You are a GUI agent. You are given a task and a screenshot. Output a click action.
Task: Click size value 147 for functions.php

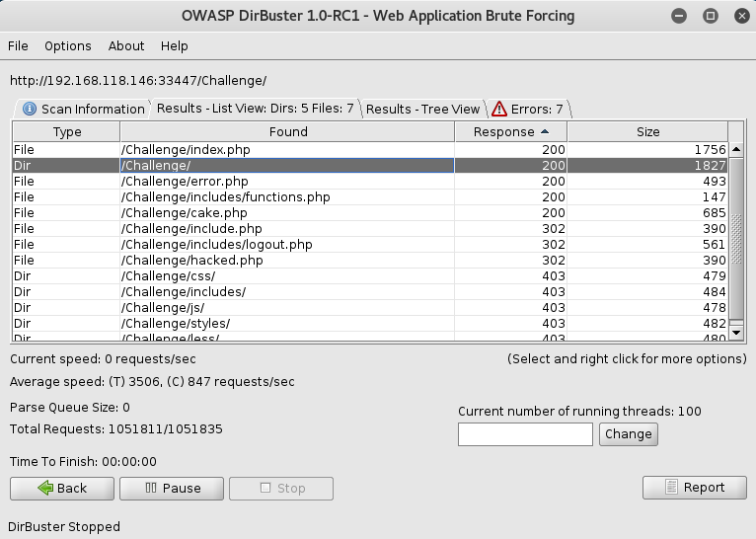click(x=714, y=197)
